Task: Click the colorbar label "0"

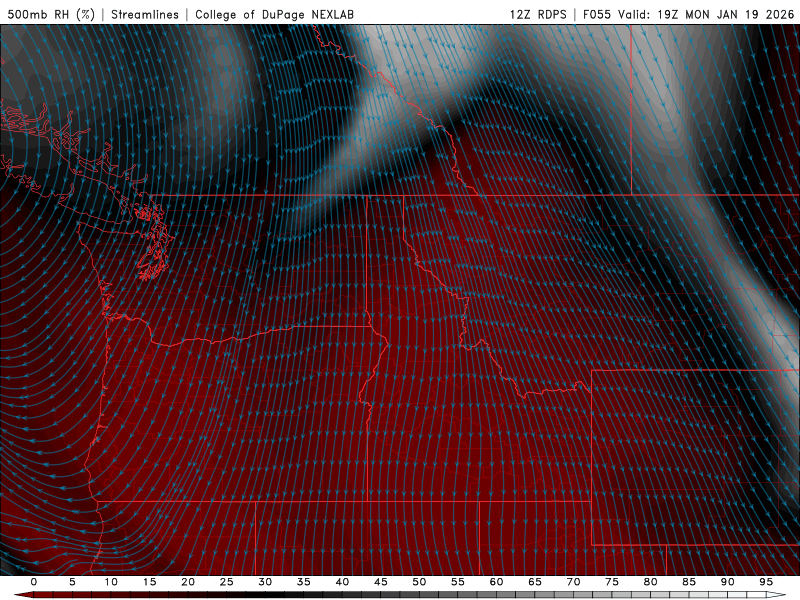Action: (x=34, y=582)
